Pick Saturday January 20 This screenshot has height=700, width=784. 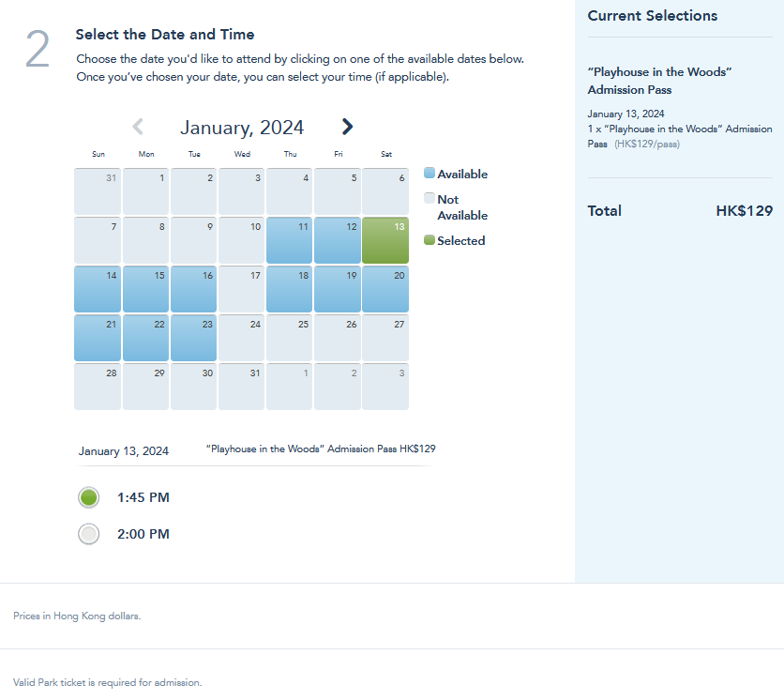click(385, 289)
